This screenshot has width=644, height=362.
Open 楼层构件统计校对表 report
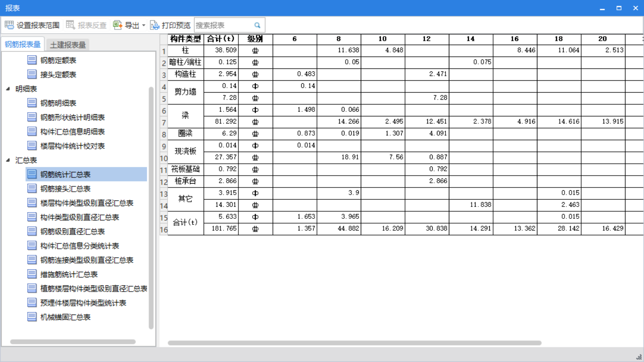(72, 146)
